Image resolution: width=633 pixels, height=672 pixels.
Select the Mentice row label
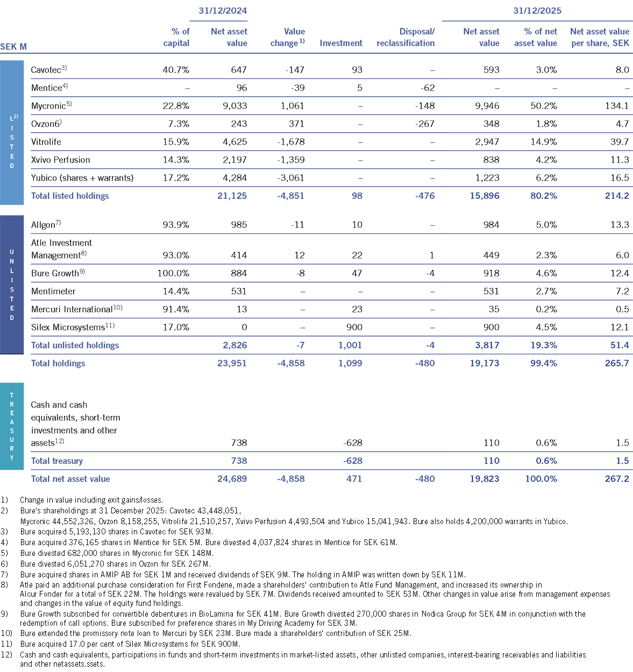pyautogui.click(x=49, y=88)
